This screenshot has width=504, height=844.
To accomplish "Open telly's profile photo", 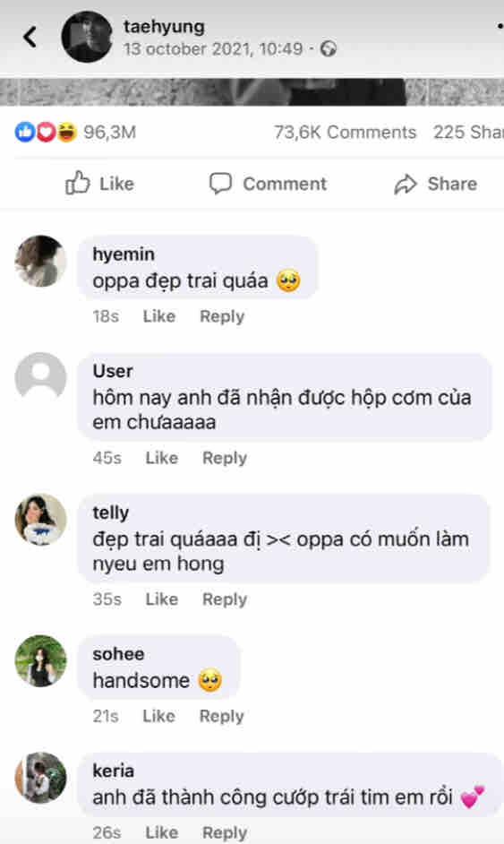I will (40, 520).
